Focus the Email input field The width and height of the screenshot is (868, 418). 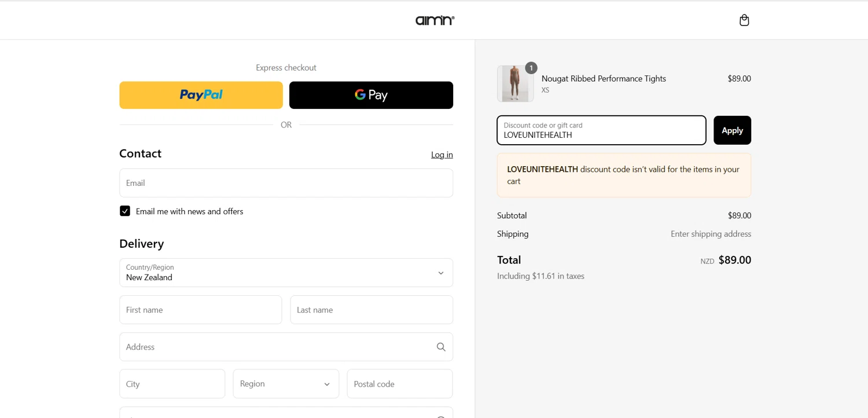coord(286,183)
